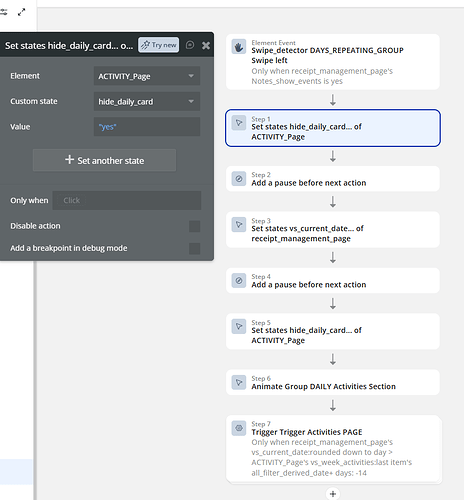Viewport: 464px width, 500px height.
Task: Click the pause icon on Step 2
Action: coord(239,179)
